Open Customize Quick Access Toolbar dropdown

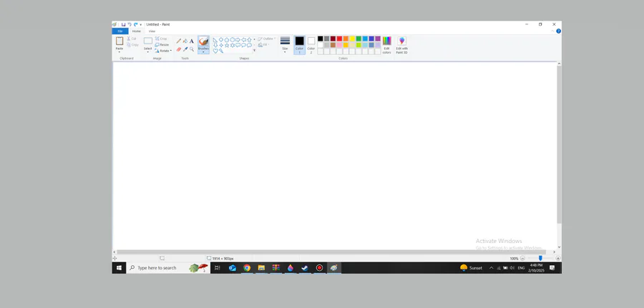[x=140, y=25]
